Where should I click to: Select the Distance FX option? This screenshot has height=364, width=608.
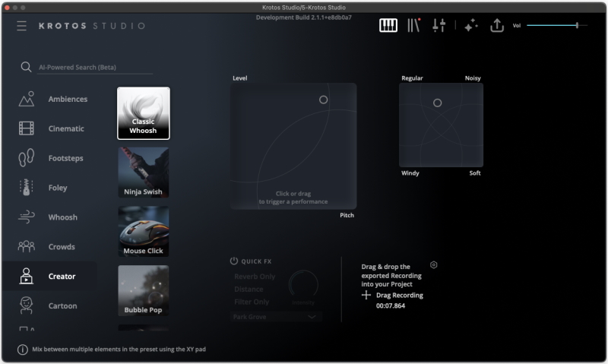coord(249,290)
